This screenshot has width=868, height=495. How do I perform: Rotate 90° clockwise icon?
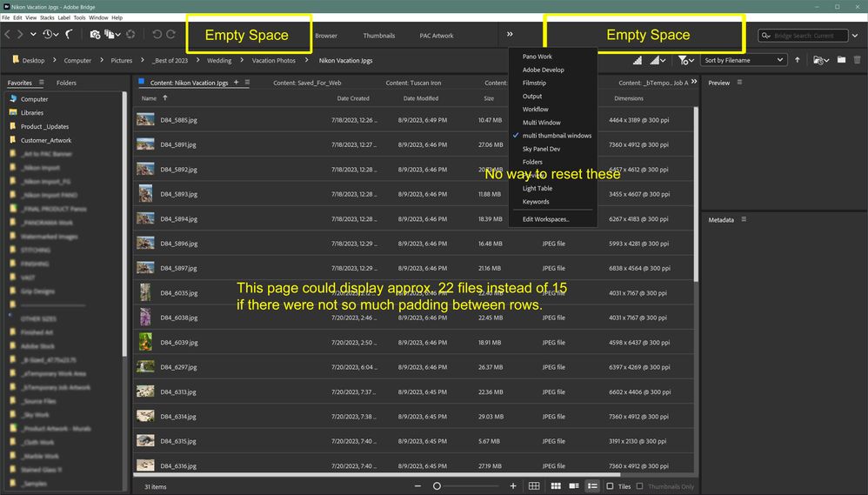point(171,34)
